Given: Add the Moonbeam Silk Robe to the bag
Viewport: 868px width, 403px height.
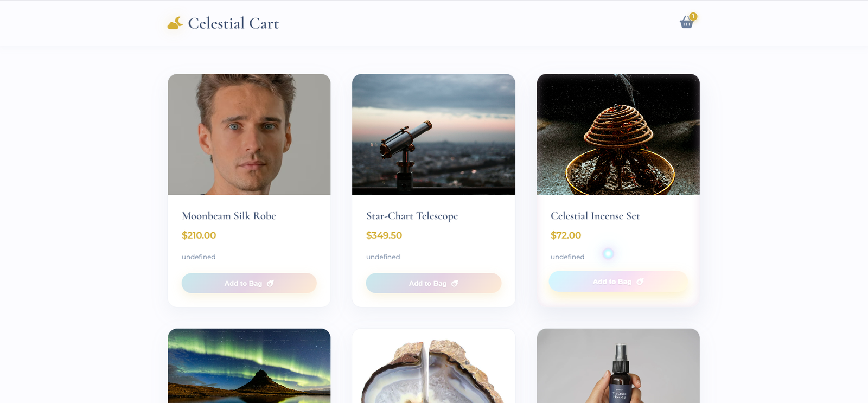Looking at the screenshot, I should (248, 283).
